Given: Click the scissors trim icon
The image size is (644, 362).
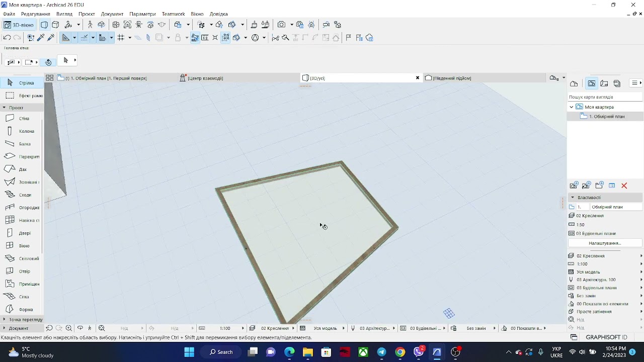Looking at the screenshot, I should coord(275,38).
